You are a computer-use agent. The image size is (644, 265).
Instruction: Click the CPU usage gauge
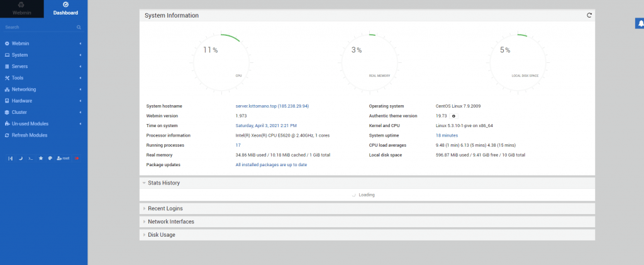tap(216, 55)
